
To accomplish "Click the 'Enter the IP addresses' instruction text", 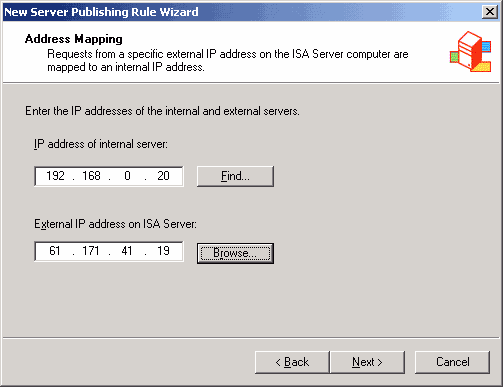I will (x=162, y=111).
